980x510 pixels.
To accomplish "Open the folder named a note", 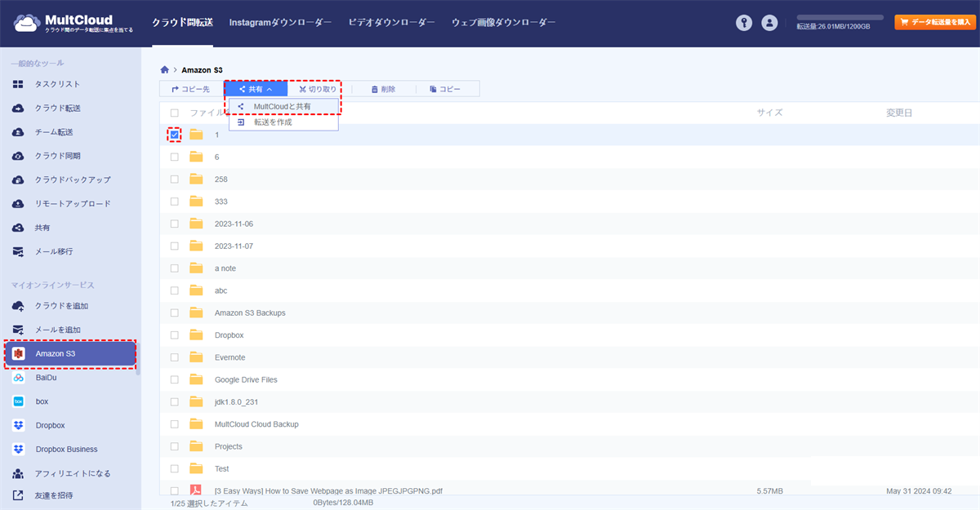I will click(225, 268).
